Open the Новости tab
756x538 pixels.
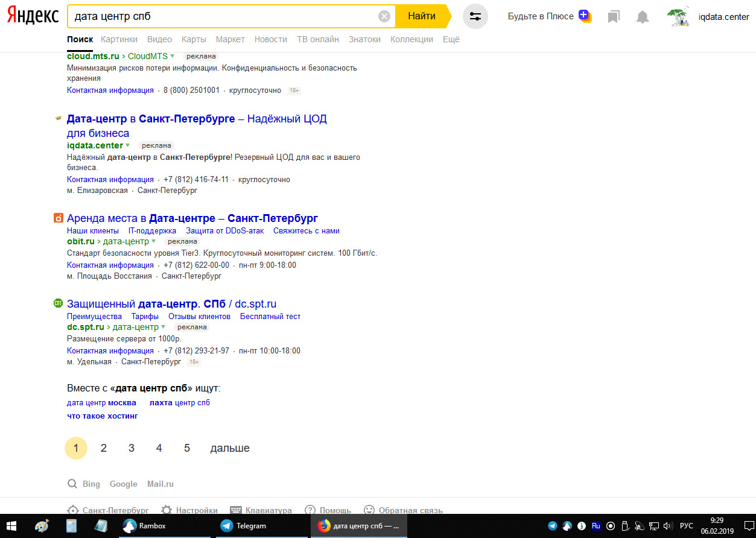coord(271,39)
